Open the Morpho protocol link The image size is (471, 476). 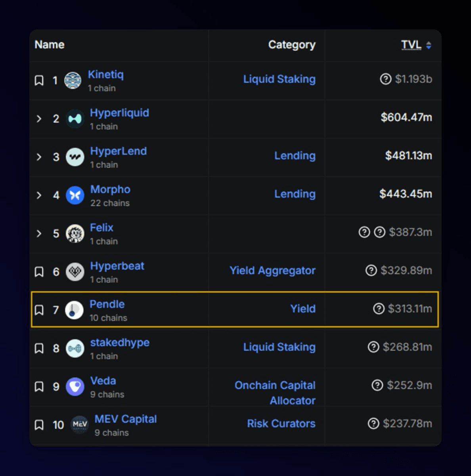coord(110,189)
